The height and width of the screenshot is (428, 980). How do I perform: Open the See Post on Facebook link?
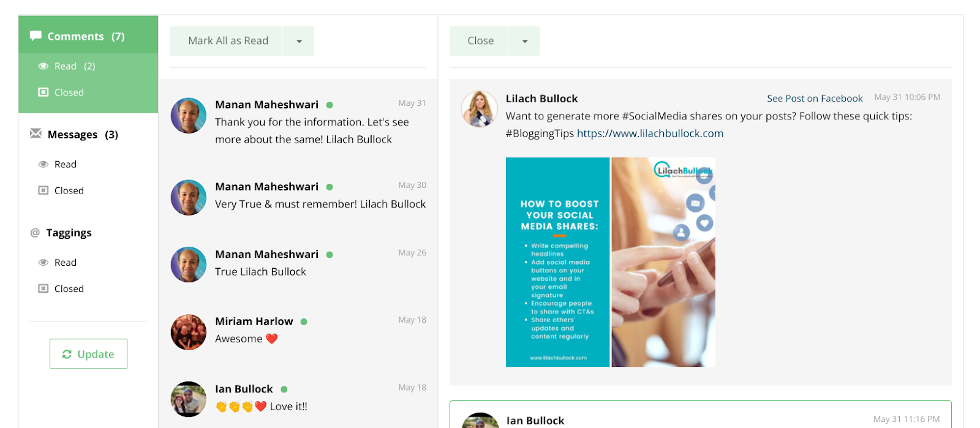(815, 98)
